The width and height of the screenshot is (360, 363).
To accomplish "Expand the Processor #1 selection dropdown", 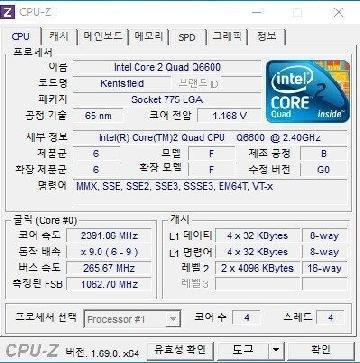I will pyautogui.click(x=132, y=319).
